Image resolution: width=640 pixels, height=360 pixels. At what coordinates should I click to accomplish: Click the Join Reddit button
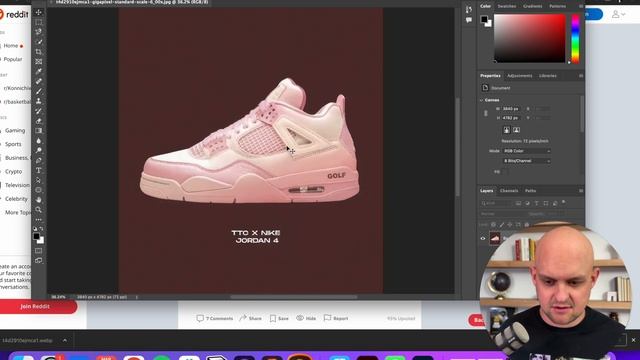pyautogui.click(x=35, y=307)
